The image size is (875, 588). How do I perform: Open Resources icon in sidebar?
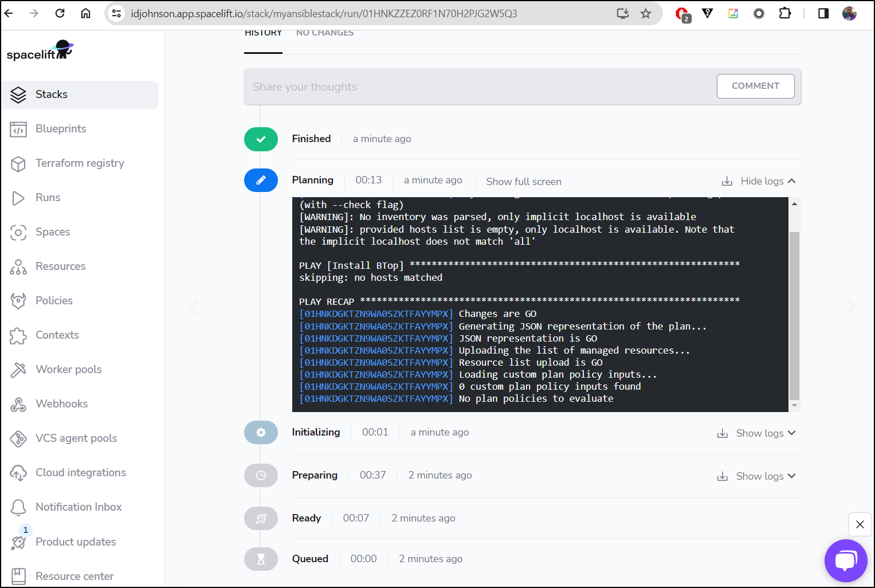(18, 266)
